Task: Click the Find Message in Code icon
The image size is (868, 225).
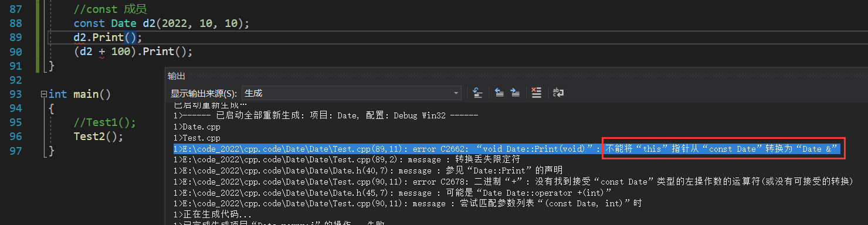Action: [478, 93]
